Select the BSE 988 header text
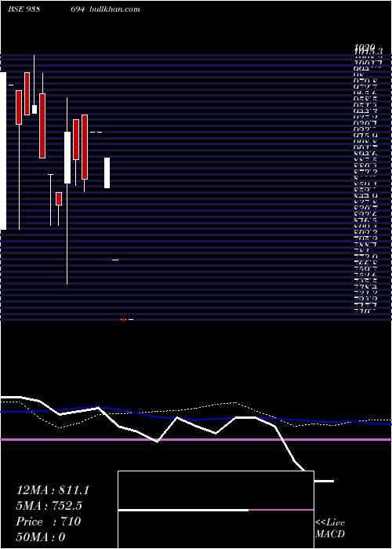The image size is (392, 549). 24,9
